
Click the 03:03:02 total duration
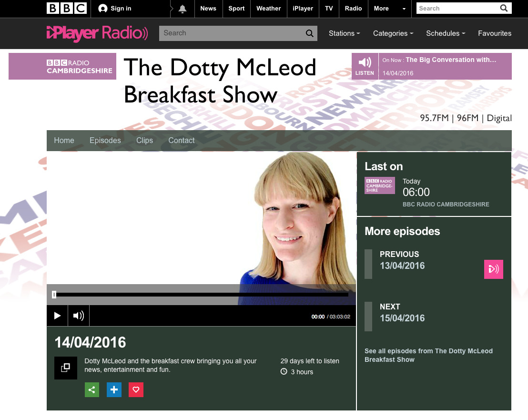click(x=340, y=317)
